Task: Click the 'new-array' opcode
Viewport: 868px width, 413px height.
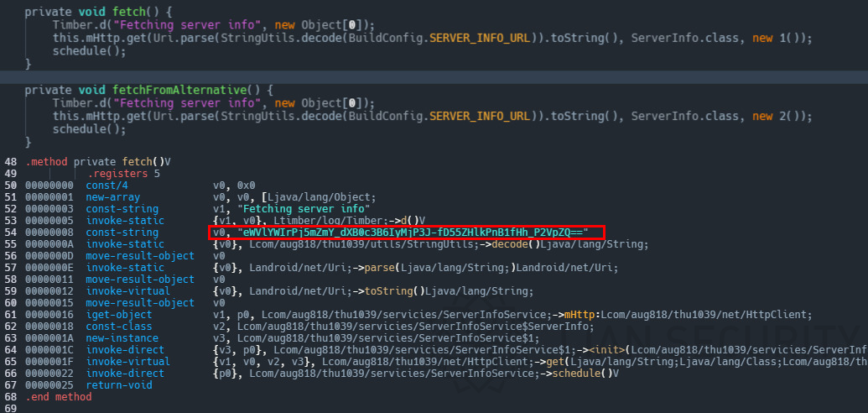Action: point(113,197)
